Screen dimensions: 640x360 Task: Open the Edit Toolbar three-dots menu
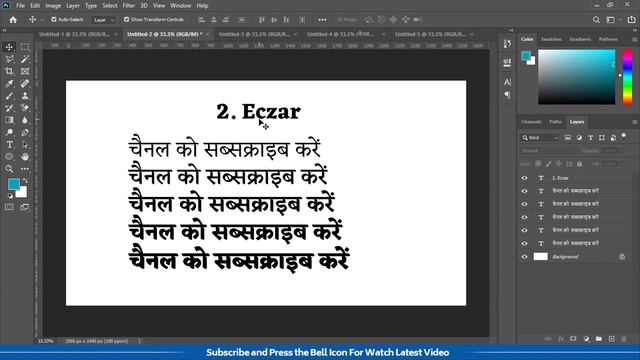[25, 169]
